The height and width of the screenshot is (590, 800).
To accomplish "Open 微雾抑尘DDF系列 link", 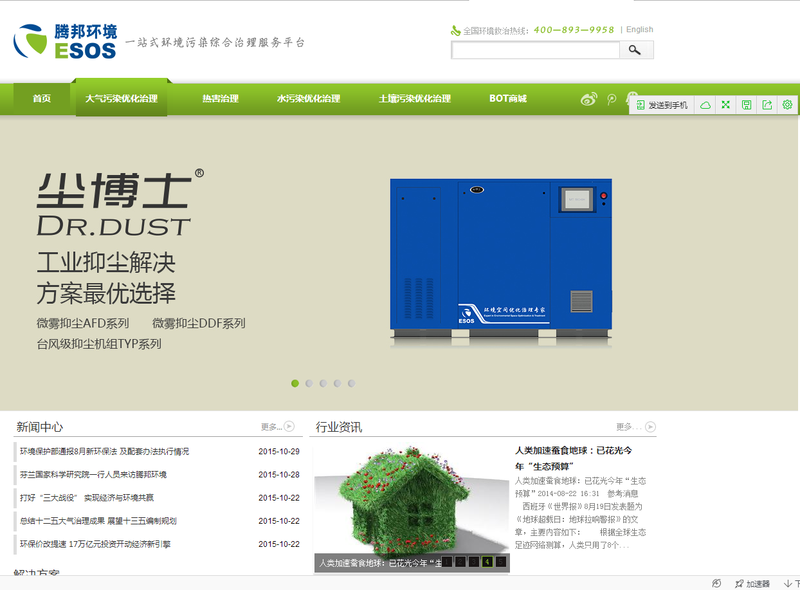I will (x=199, y=323).
